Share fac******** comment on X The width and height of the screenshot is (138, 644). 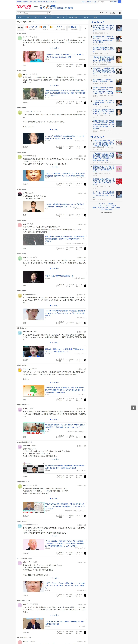(85, 65)
